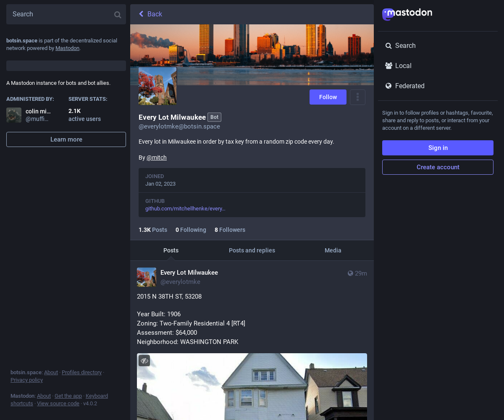504x420 pixels.
Task: Open the Mastodon About footer link
Action: pos(44,396)
